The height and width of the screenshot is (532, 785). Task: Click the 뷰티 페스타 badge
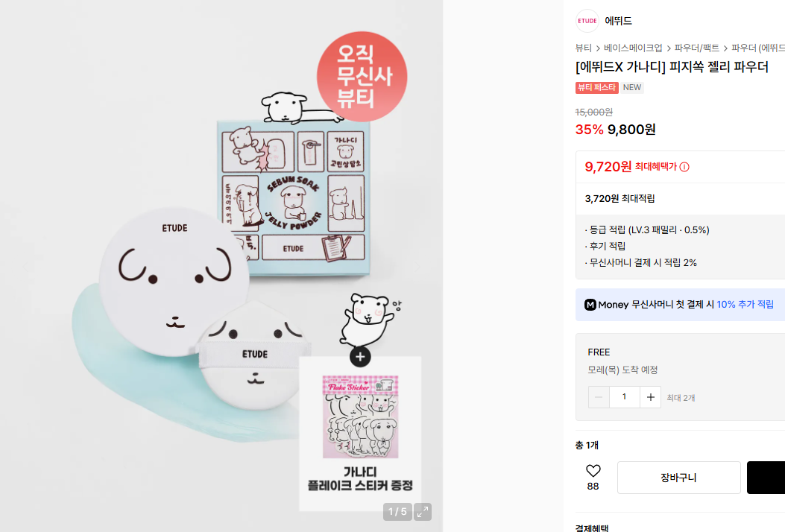(596, 88)
